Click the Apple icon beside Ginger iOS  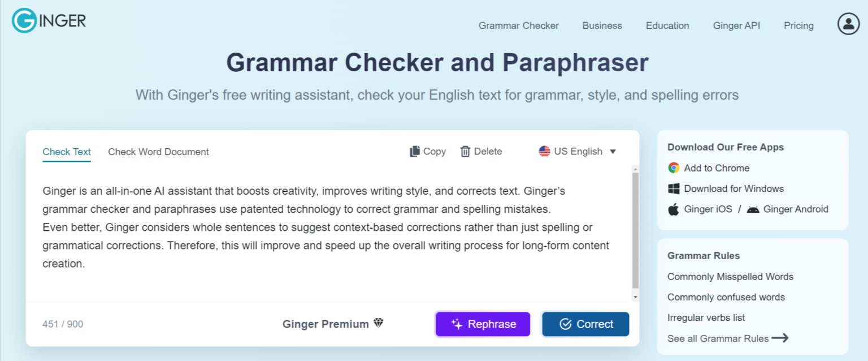(673, 209)
